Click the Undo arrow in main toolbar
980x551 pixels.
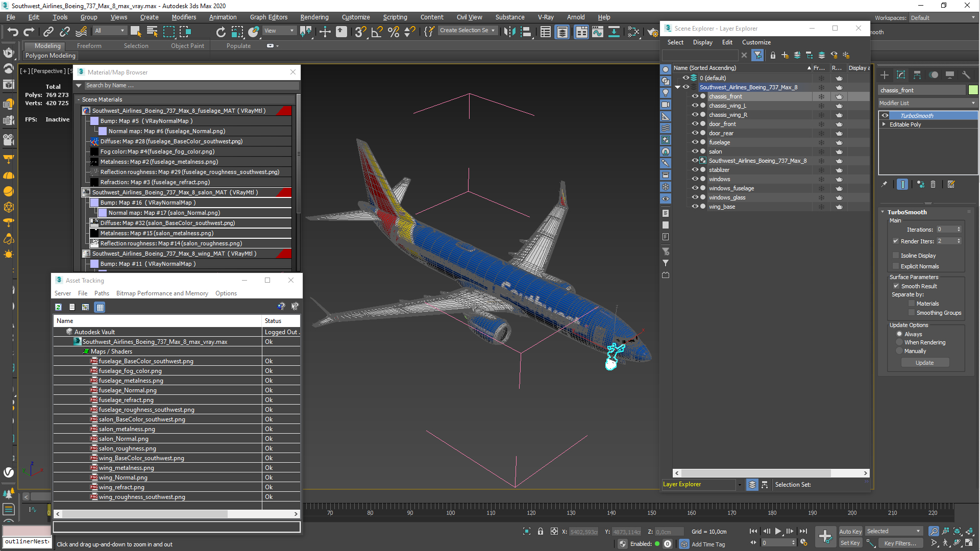12,32
